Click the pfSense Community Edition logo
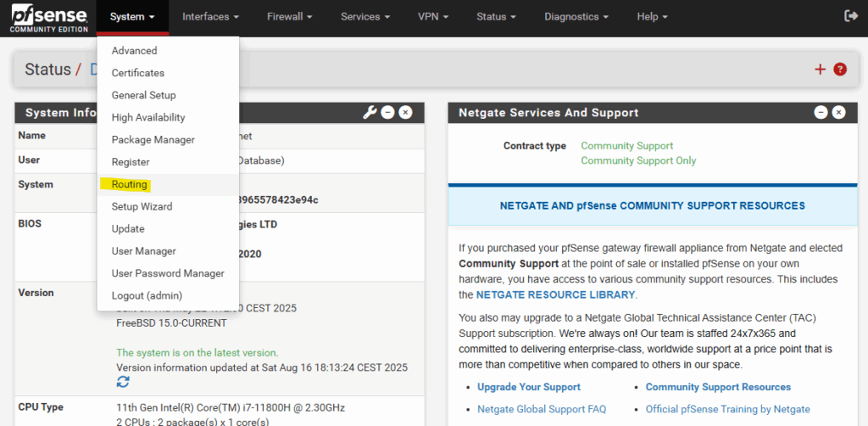868x426 pixels. (49, 19)
